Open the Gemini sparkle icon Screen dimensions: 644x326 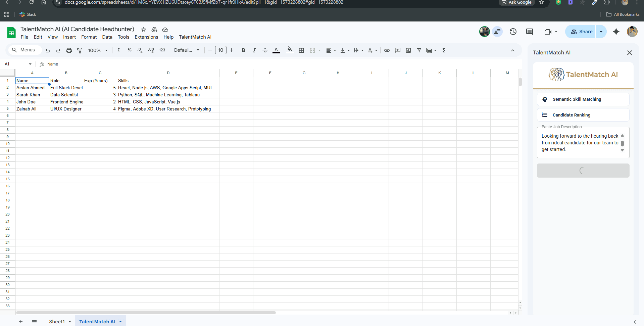616,32
